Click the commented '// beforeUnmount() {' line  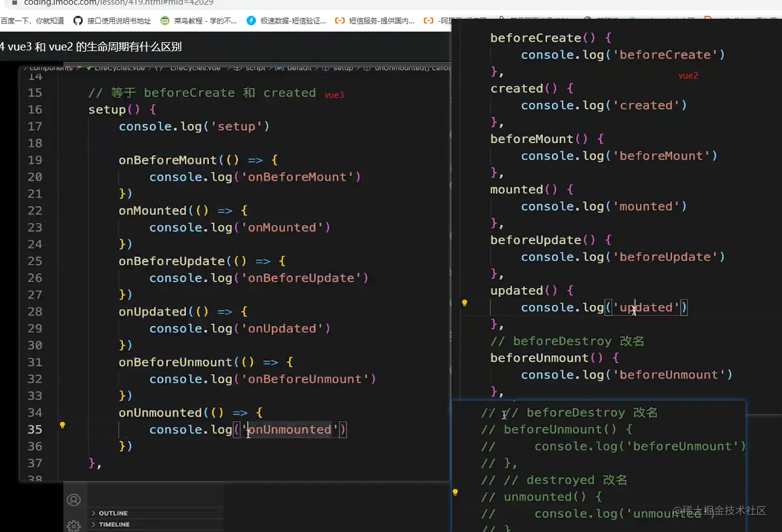(x=557, y=429)
